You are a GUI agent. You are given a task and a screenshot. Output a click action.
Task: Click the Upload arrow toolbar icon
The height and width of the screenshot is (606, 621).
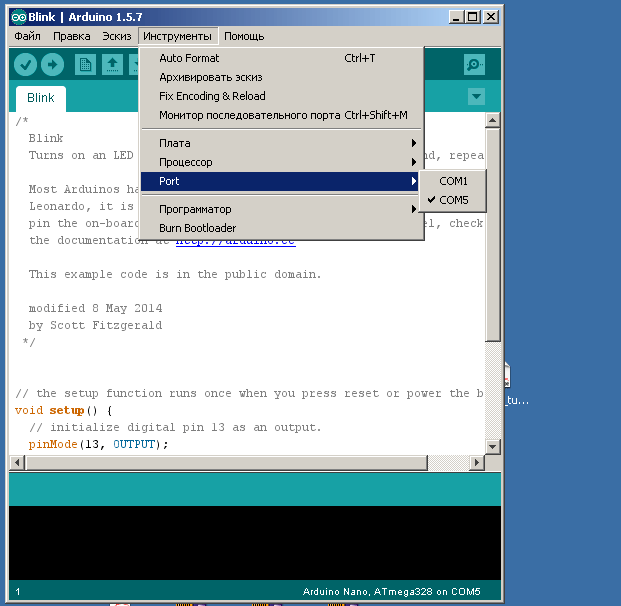(x=52, y=65)
